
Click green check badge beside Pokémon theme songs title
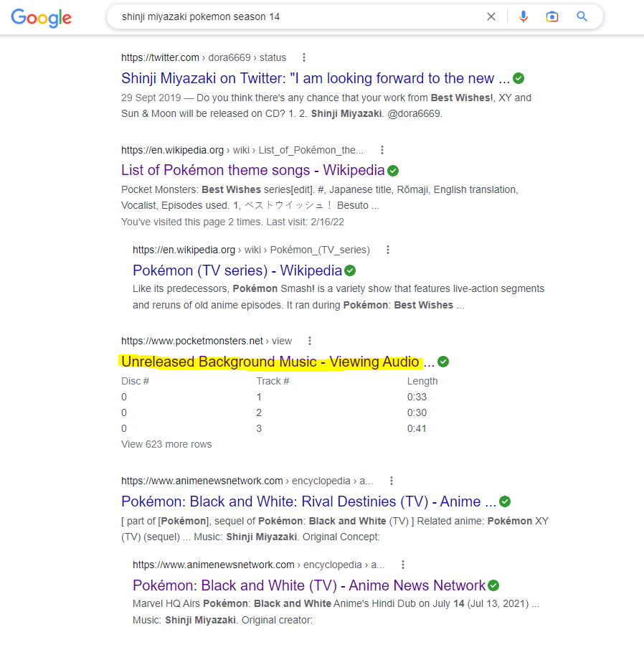click(393, 171)
